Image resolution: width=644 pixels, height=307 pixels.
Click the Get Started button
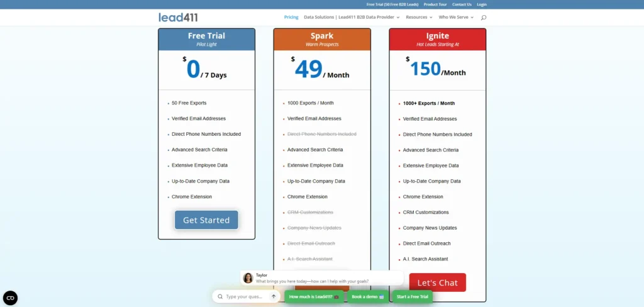click(206, 220)
